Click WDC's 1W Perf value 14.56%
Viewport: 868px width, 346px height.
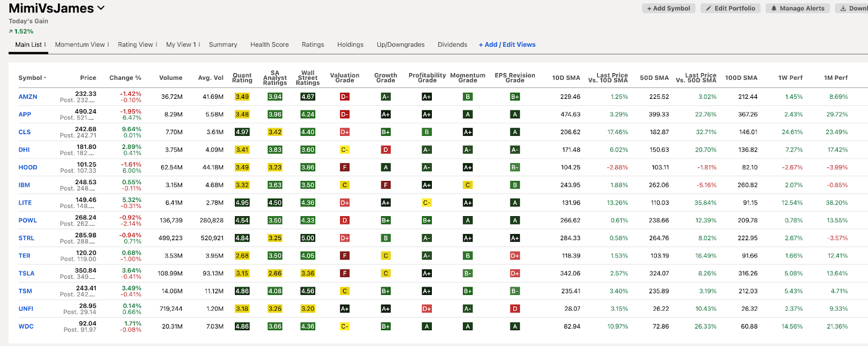click(792, 326)
